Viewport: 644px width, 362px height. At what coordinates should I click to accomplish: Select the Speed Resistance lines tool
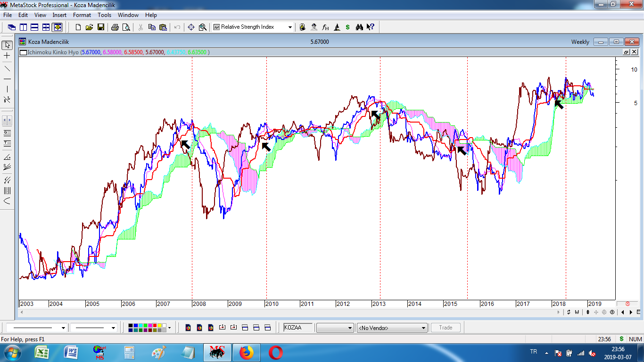click(x=7, y=167)
